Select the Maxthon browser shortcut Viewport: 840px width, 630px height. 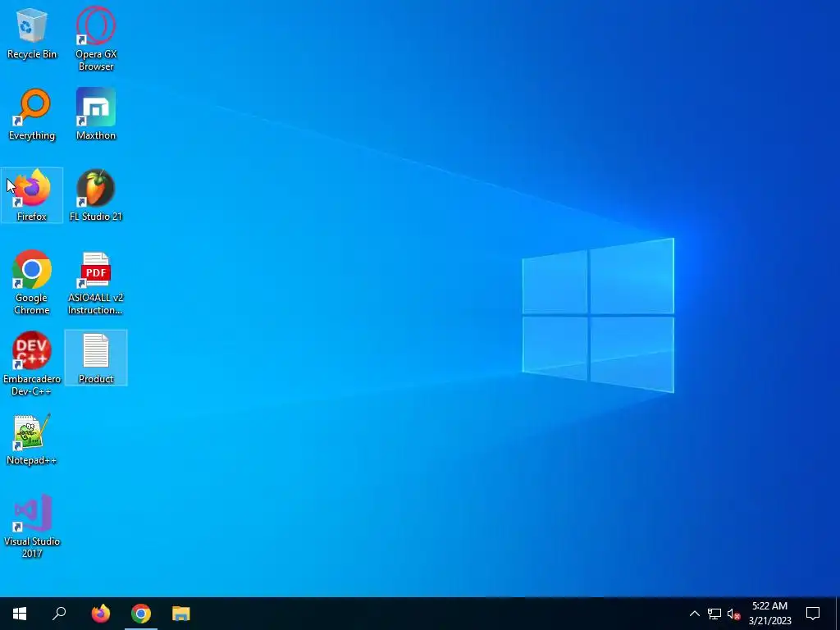point(96,115)
